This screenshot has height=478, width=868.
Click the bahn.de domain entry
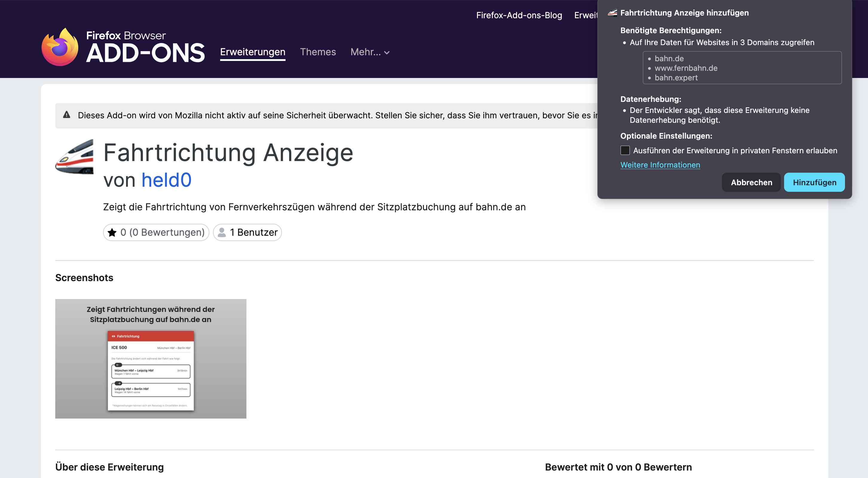coord(669,58)
